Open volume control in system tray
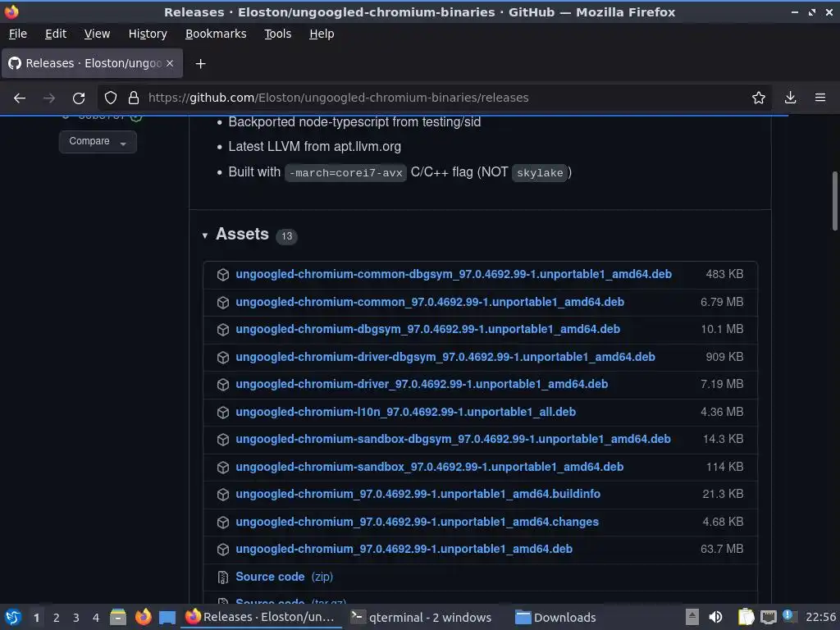 [x=715, y=617]
